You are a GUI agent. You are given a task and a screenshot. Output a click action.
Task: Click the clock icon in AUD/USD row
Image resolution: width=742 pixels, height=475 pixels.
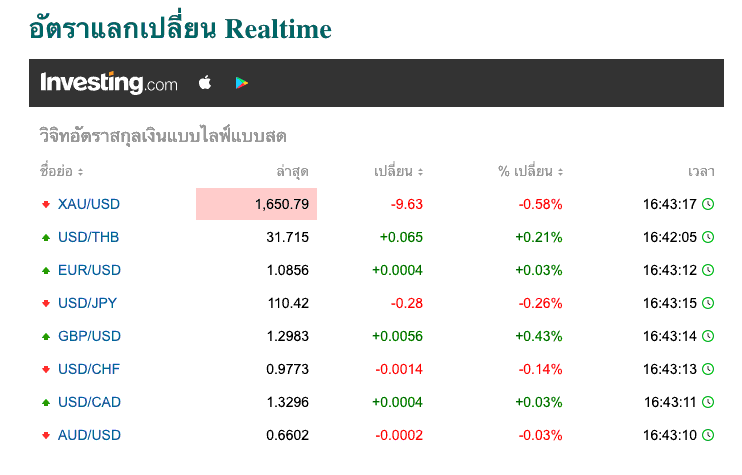coord(707,435)
